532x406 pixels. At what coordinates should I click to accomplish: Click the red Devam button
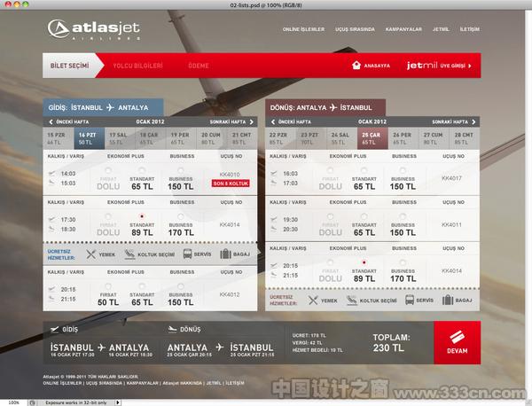[457, 342]
